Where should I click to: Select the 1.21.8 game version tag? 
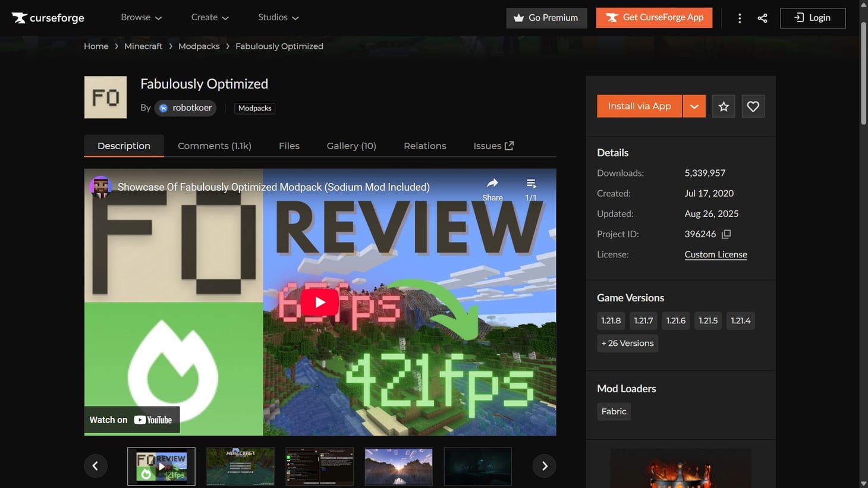(611, 320)
